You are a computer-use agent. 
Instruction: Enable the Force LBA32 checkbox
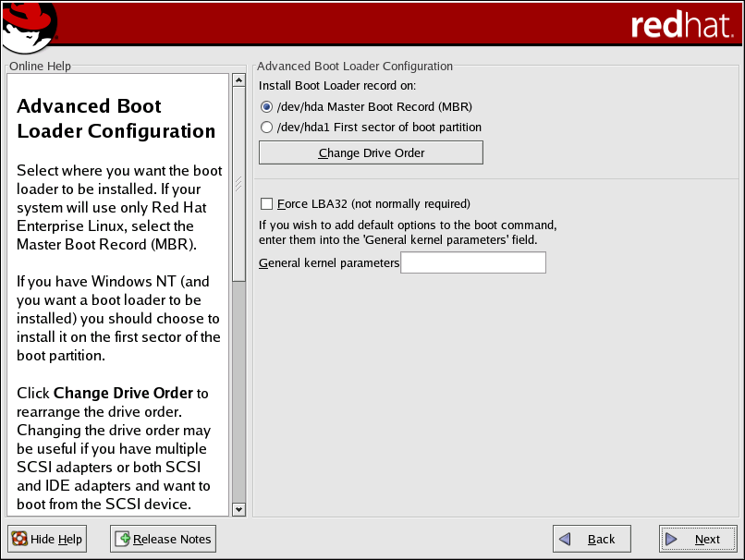pyautogui.click(x=267, y=203)
